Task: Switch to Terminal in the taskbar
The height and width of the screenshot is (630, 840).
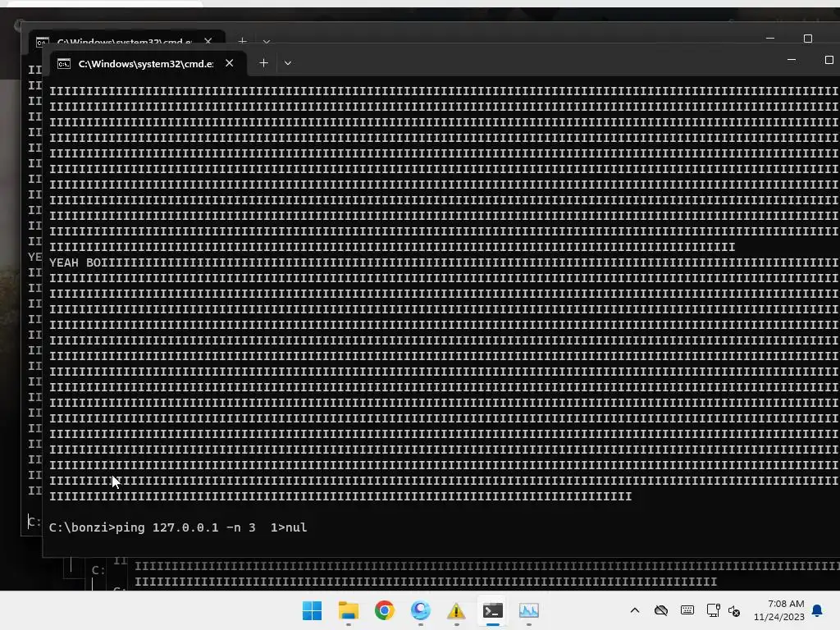Action: coord(493,610)
